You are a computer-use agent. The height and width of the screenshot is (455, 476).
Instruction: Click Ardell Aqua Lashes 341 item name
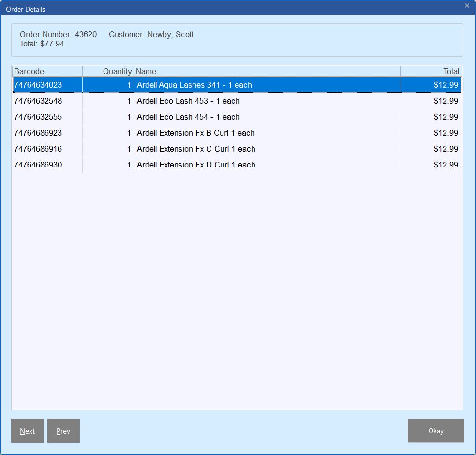[x=194, y=85]
